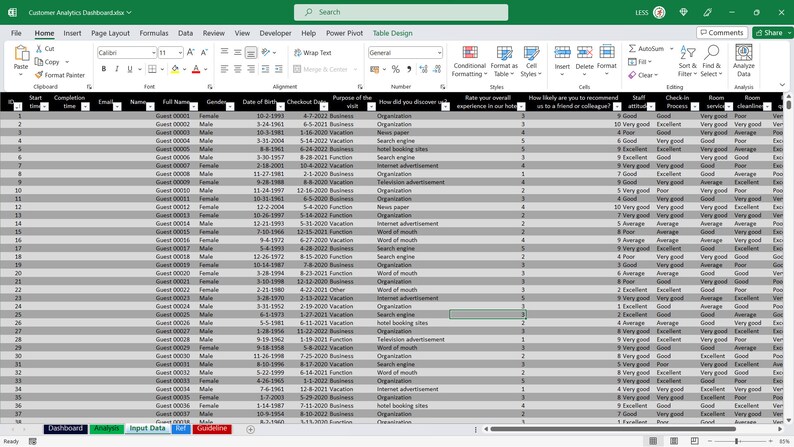
Task: Toggle Underline formatting
Action: 130,69
